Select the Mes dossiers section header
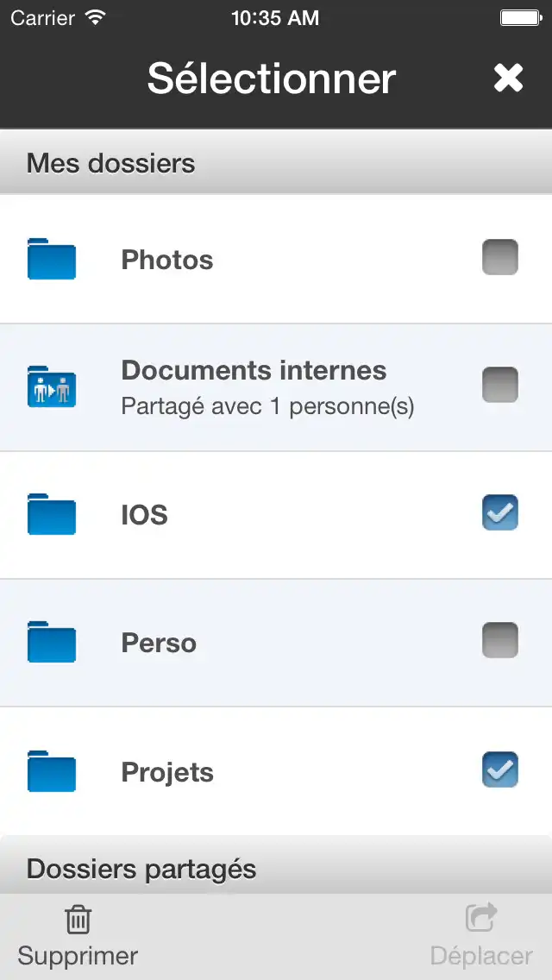The width and height of the screenshot is (552, 980). click(276, 162)
